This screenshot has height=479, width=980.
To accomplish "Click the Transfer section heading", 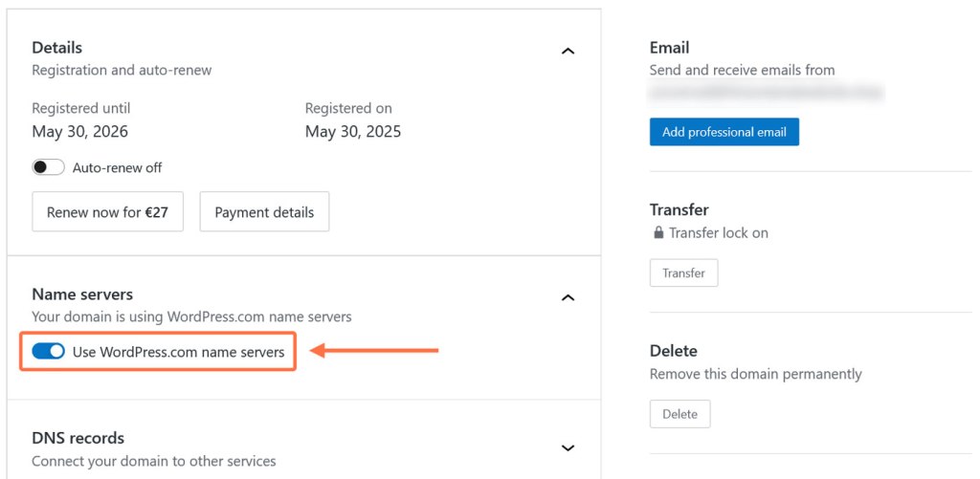I will point(679,209).
